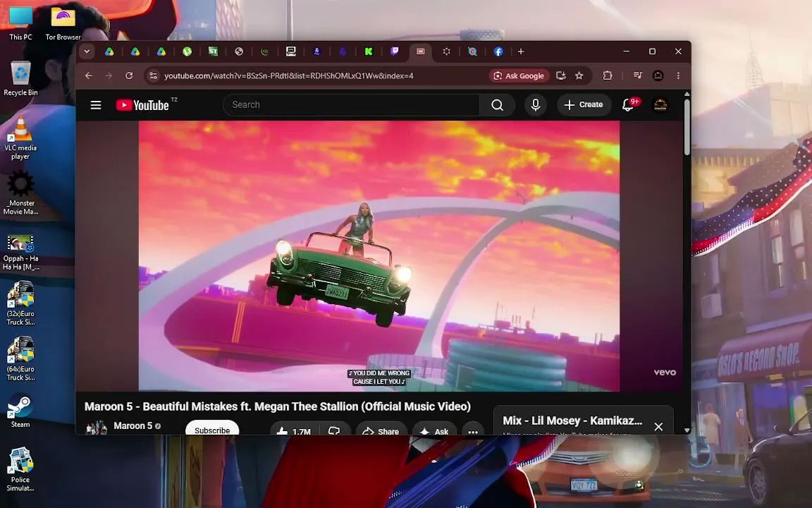The width and height of the screenshot is (812, 508).
Task: Switch to the green uTorrent tab
Action: click(187, 52)
